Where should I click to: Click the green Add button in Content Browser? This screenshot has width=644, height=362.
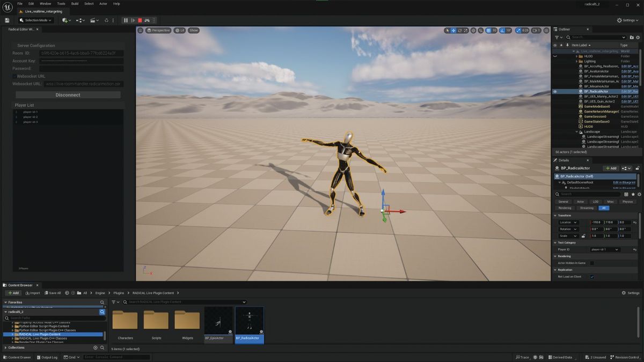tap(13, 293)
